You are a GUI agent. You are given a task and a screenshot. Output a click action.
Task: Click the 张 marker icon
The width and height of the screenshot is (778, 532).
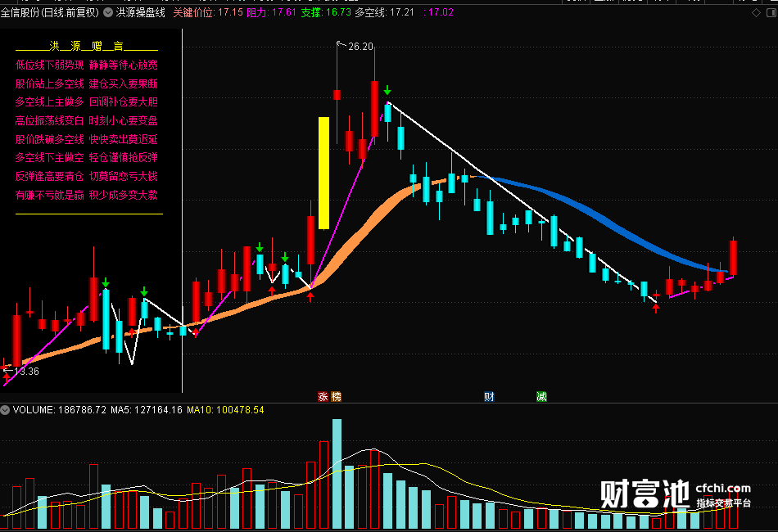coord(323,397)
